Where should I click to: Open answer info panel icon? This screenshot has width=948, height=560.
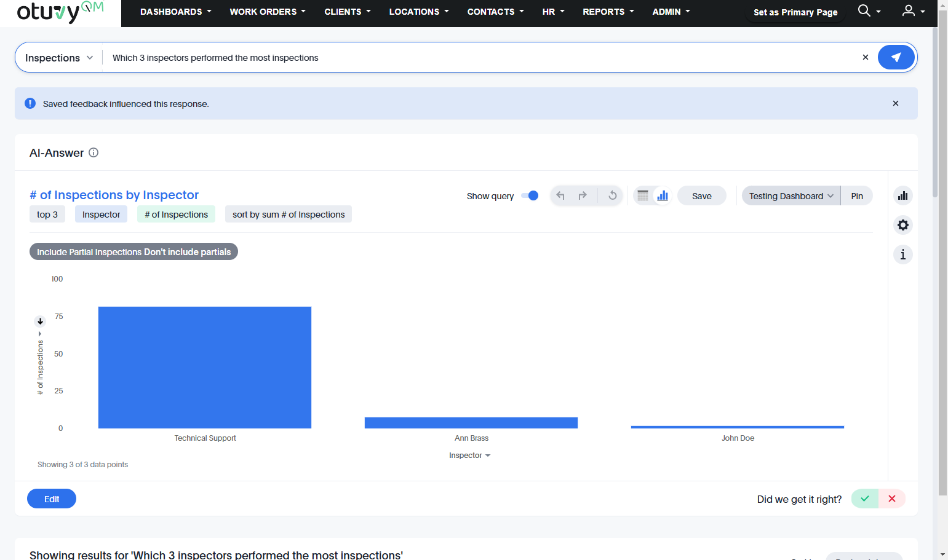902,254
